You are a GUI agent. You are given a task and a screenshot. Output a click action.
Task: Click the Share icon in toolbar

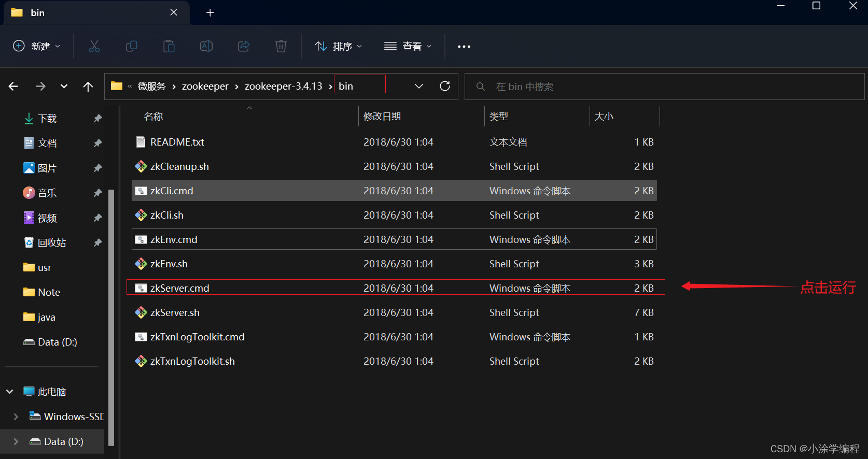coord(244,46)
